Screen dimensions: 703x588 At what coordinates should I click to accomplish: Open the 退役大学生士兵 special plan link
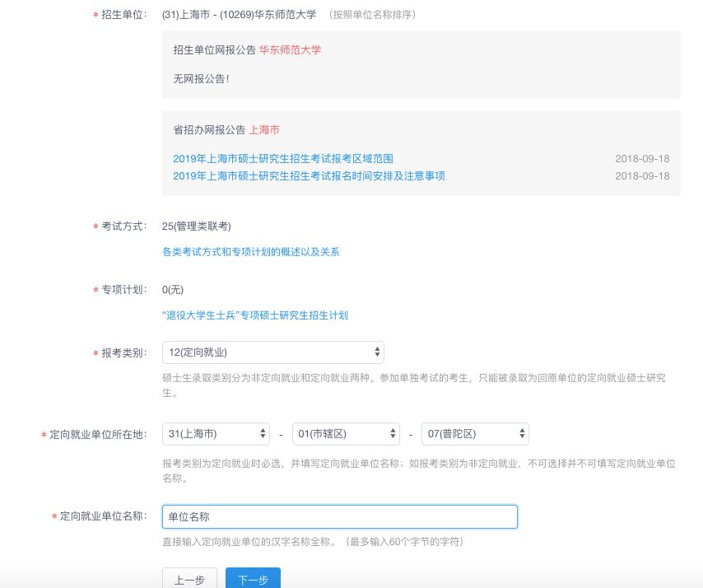click(x=255, y=315)
